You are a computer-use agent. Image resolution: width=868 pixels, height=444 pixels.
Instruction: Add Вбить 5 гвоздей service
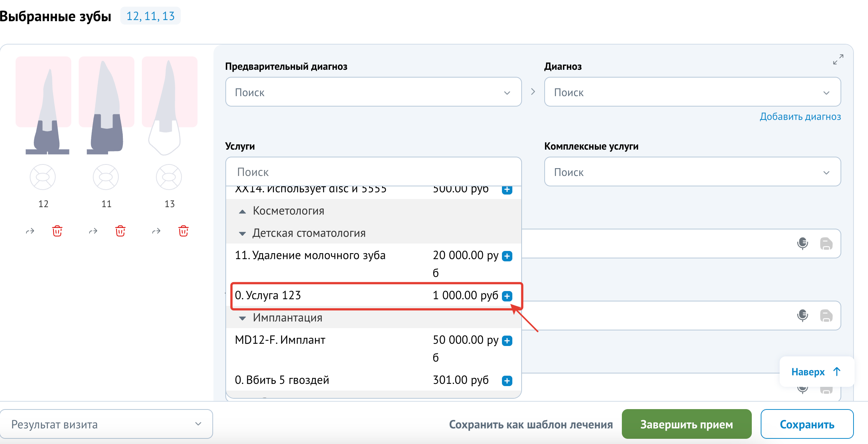[x=507, y=381]
